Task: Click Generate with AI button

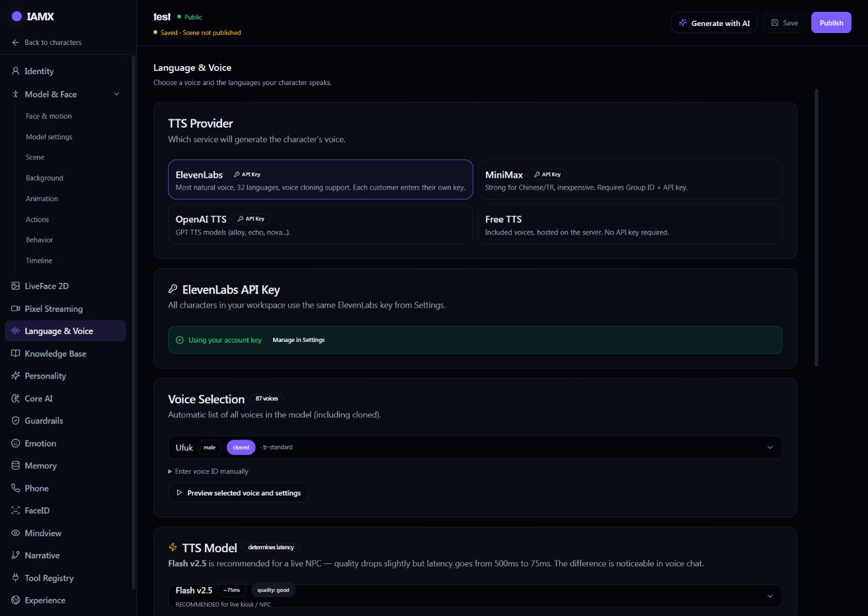Action: [x=714, y=23]
